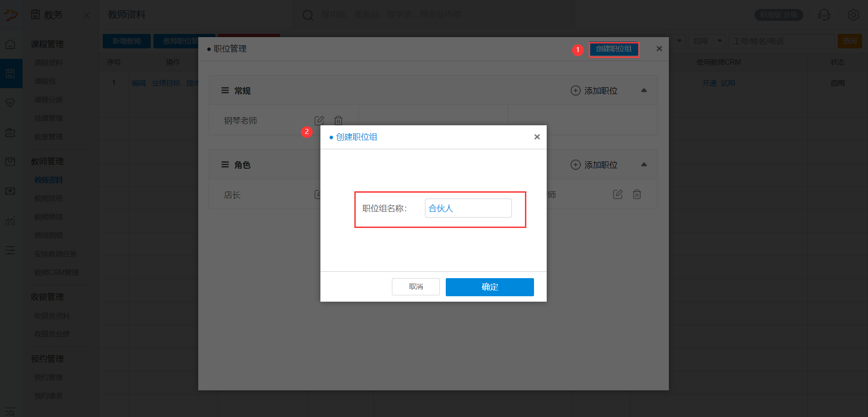Open 安排教师任务 in the sidebar
Image resolution: width=868 pixels, height=417 pixels.
click(55, 254)
